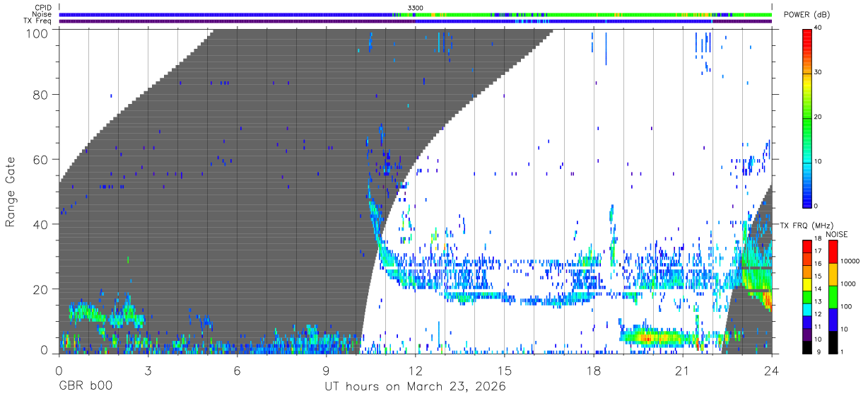Click the TX Freq color strip at top
Image resolution: width=868 pixels, height=401 pixels.
415,21
